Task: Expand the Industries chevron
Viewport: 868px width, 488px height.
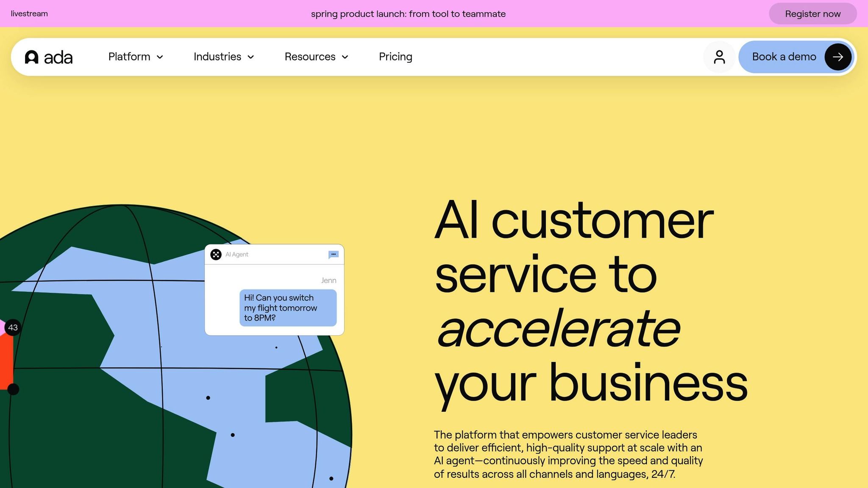Action: (x=251, y=57)
